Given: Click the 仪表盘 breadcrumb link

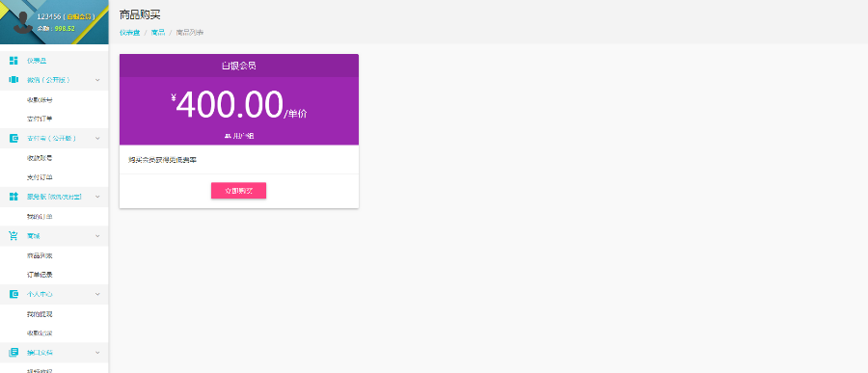Looking at the screenshot, I should coord(129,33).
